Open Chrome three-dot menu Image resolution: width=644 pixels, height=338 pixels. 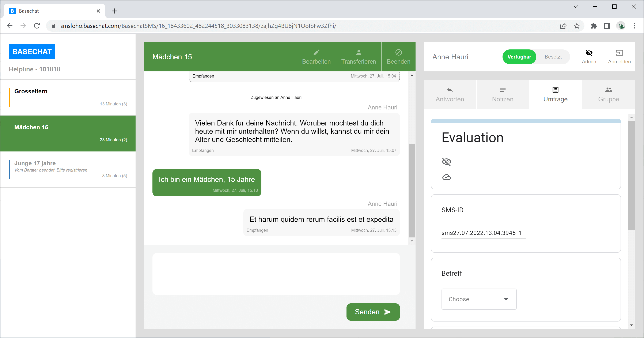pyautogui.click(x=634, y=26)
